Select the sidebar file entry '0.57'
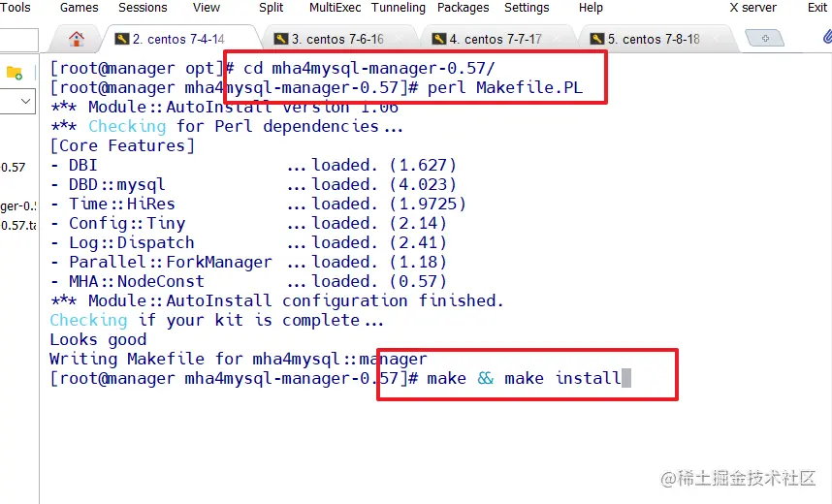The height and width of the screenshot is (504, 832). pos(14,167)
